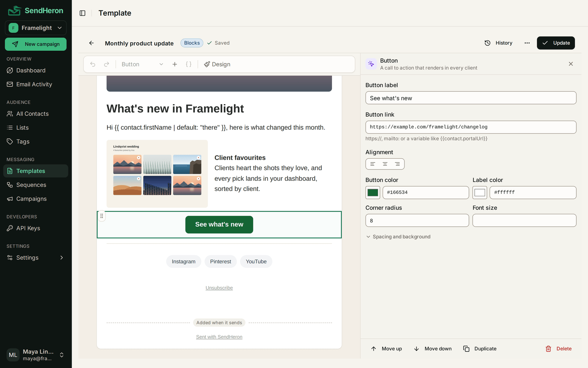588x368 pixels.
Task: Move the block up
Action: point(386,349)
